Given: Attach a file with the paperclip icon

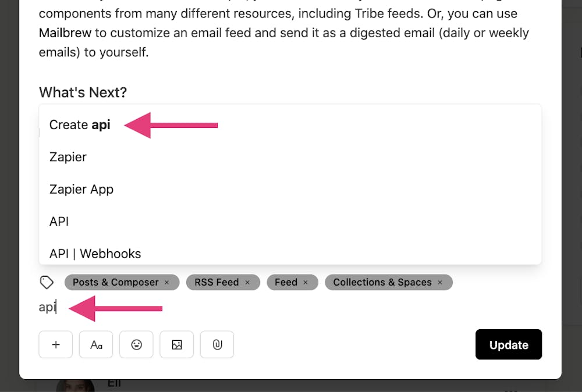Looking at the screenshot, I should 217,344.
